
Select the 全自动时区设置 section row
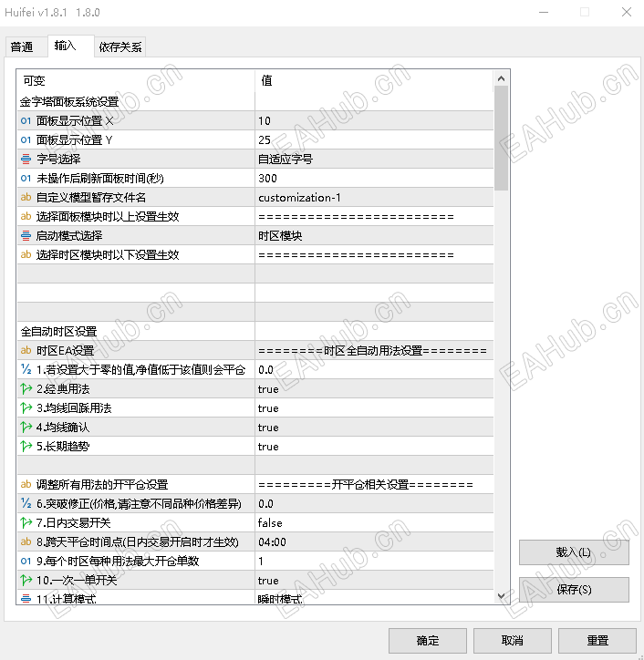(255, 331)
